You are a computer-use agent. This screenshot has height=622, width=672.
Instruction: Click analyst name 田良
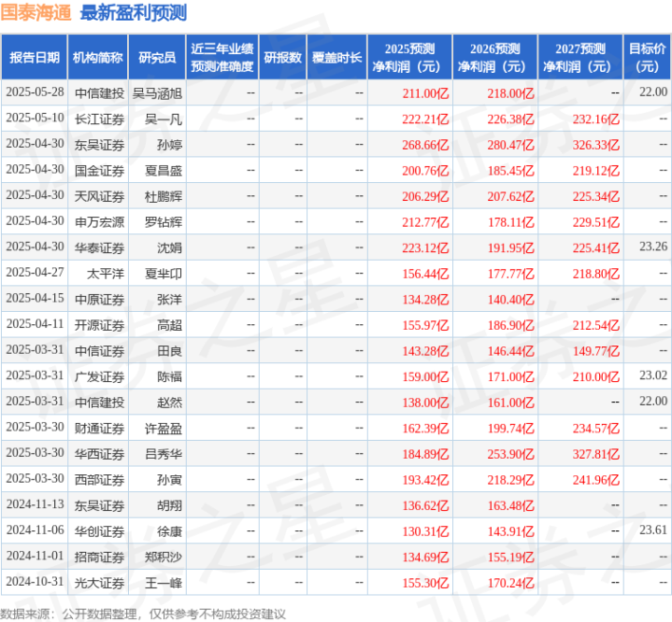click(169, 351)
